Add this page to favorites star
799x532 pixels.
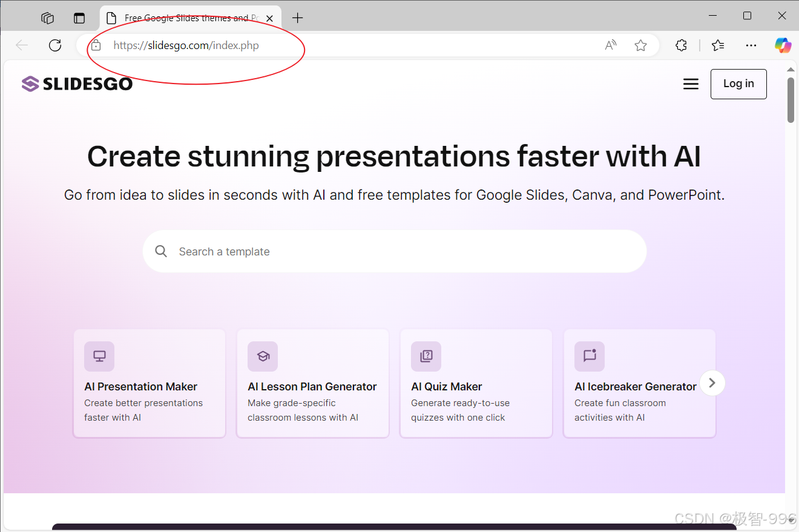pyautogui.click(x=641, y=45)
